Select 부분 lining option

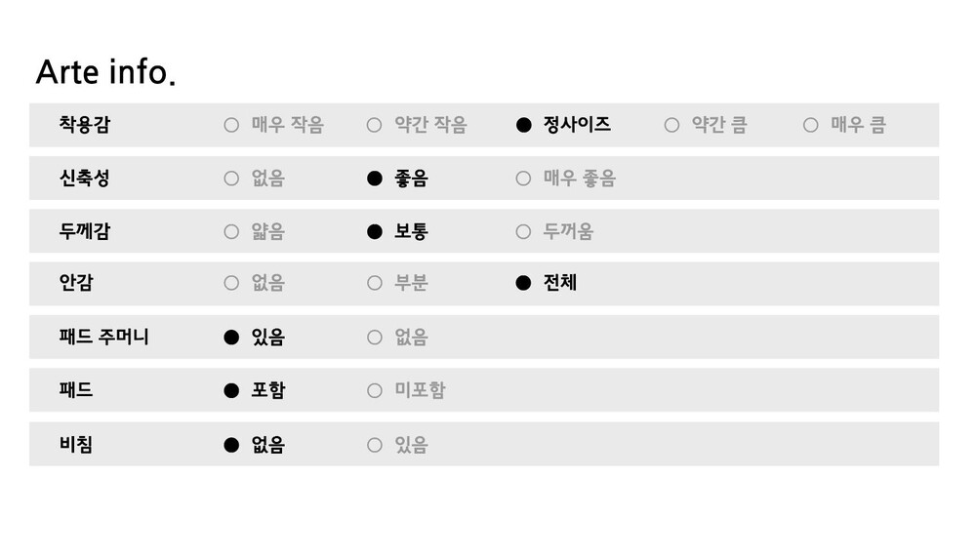pos(374,283)
